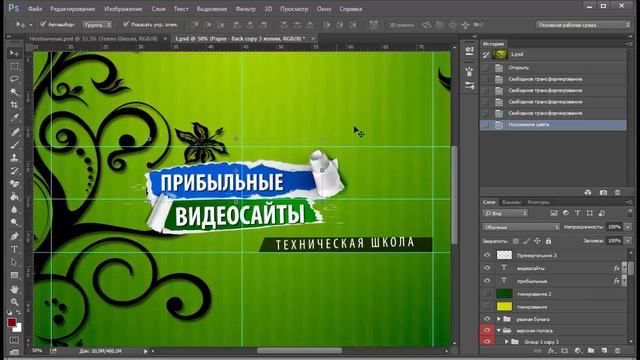Hide the прибыльные text layer
Viewport: 640px width, 360px height.
[487, 281]
